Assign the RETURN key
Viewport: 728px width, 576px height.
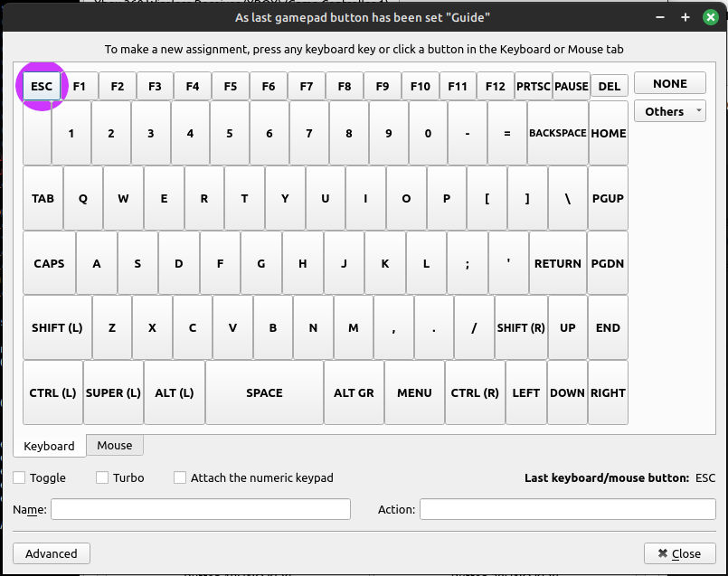pyautogui.click(x=558, y=263)
